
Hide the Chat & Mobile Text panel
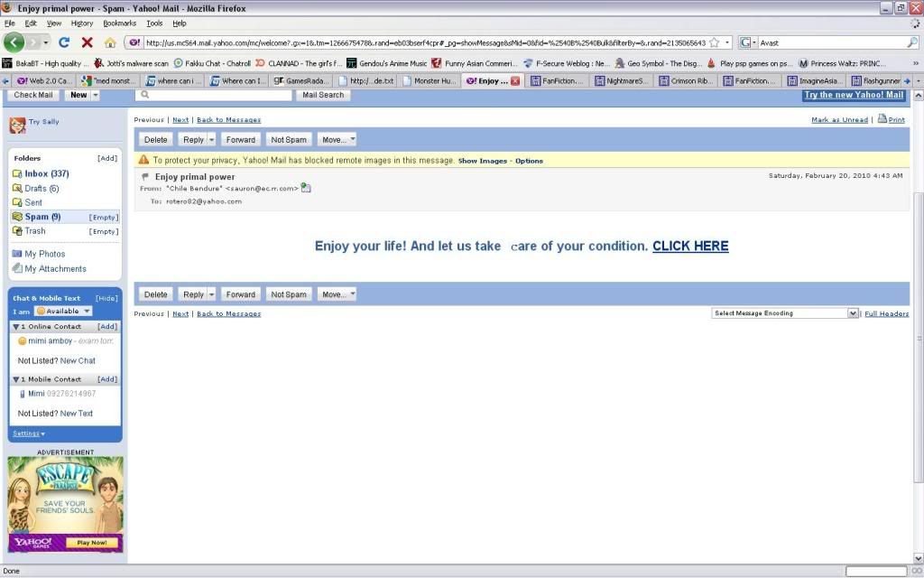pos(106,298)
